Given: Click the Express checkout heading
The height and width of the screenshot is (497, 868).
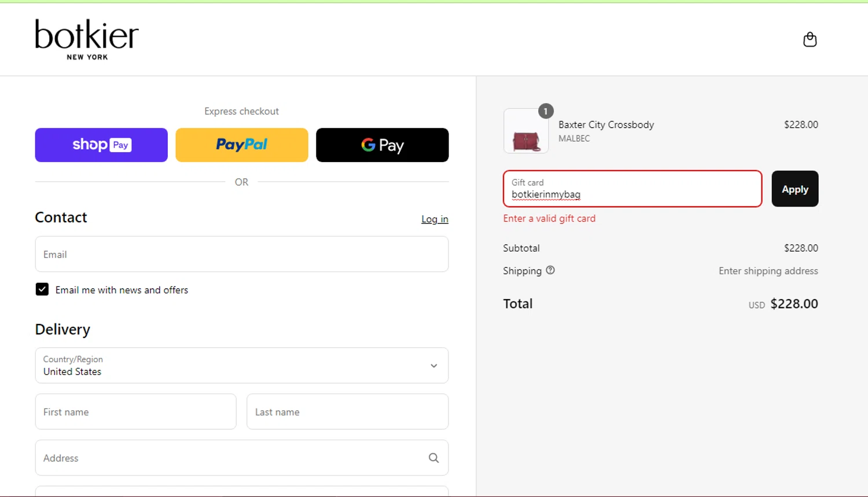Looking at the screenshot, I should [241, 111].
